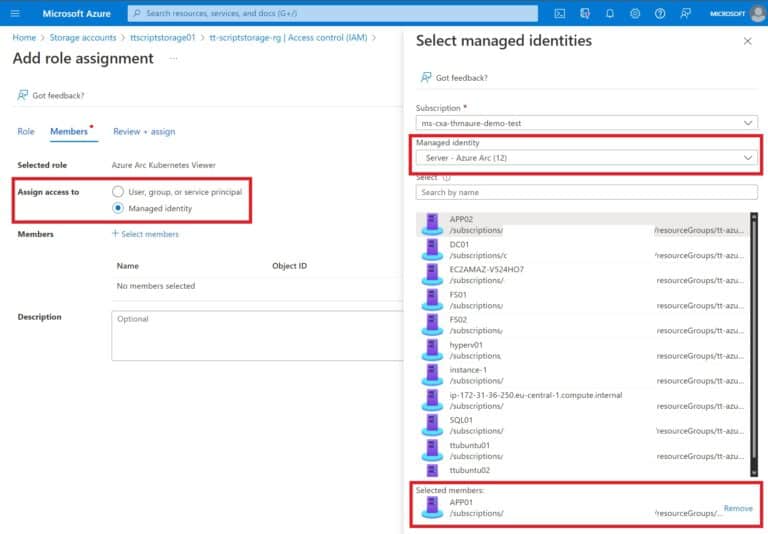Click the Azure Arc Kubernetes Viewer role text

[164, 165]
